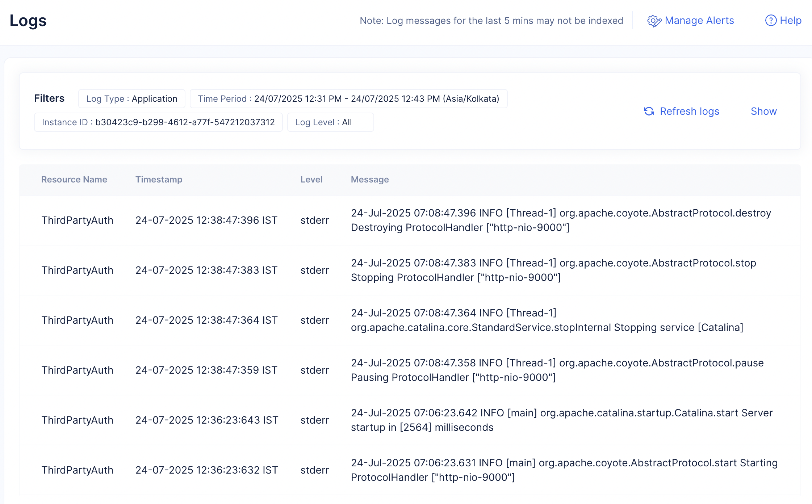Open the Log Level filter showing All
The height and width of the screenshot is (504, 812).
pos(330,122)
